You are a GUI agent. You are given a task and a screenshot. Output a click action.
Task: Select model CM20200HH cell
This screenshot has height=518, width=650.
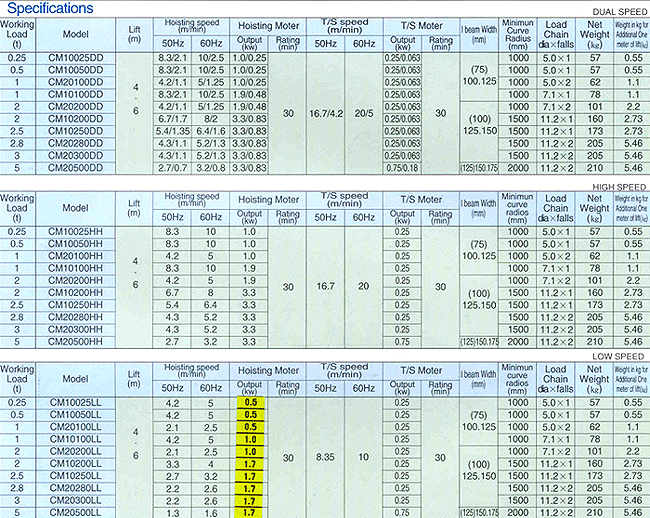pos(75,281)
